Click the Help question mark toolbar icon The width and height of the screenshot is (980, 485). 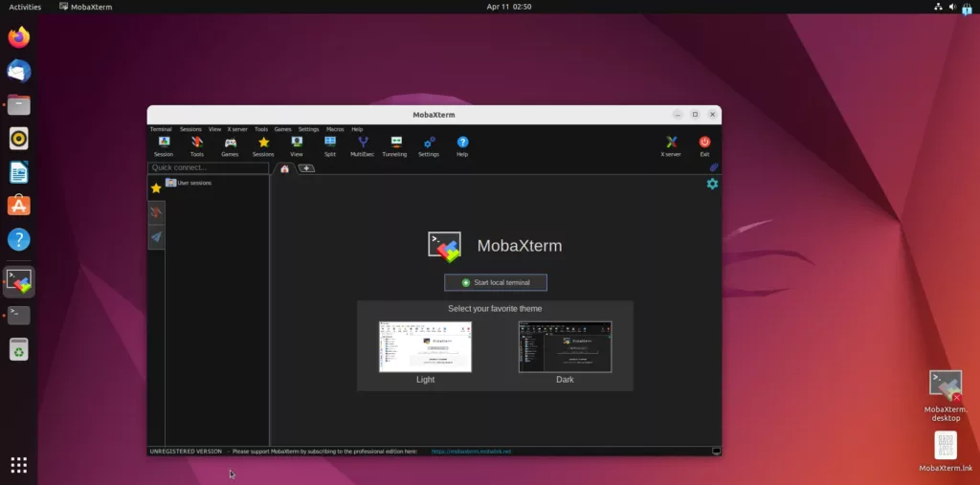(462, 146)
